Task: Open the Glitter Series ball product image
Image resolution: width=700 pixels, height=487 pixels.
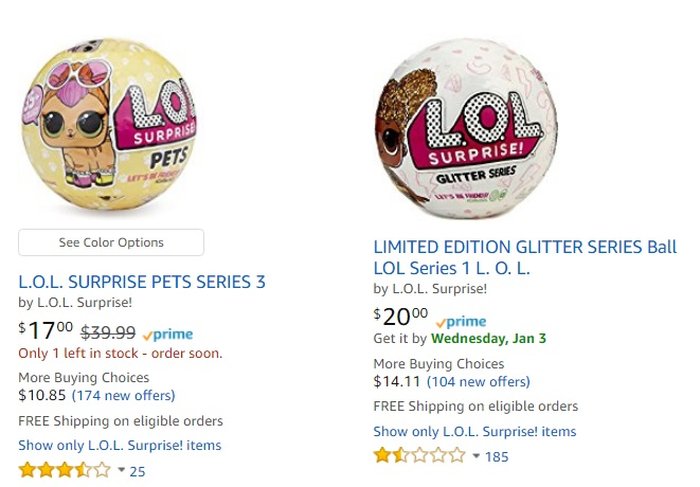Action: pyautogui.click(x=466, y=129)
